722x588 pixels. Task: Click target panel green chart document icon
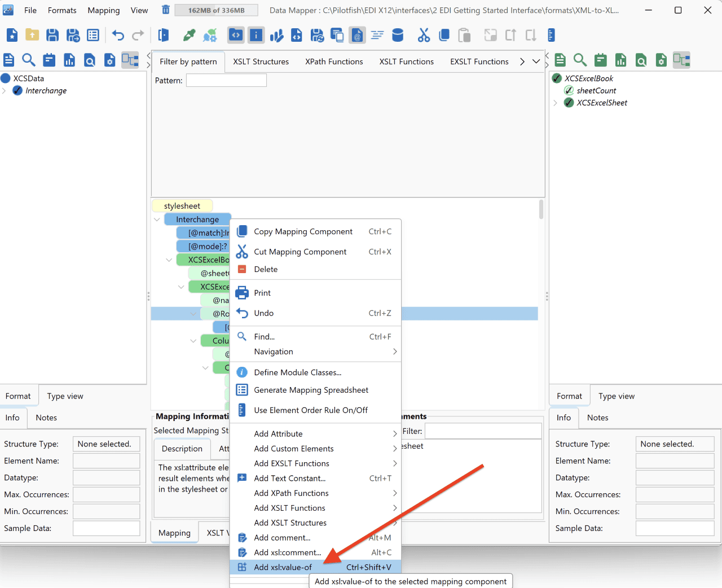(x=621, y=60)
